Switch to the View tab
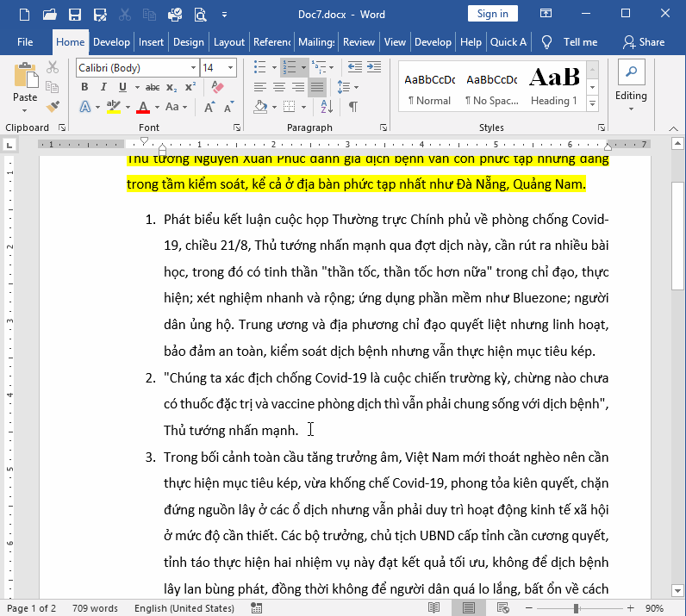 395,42
